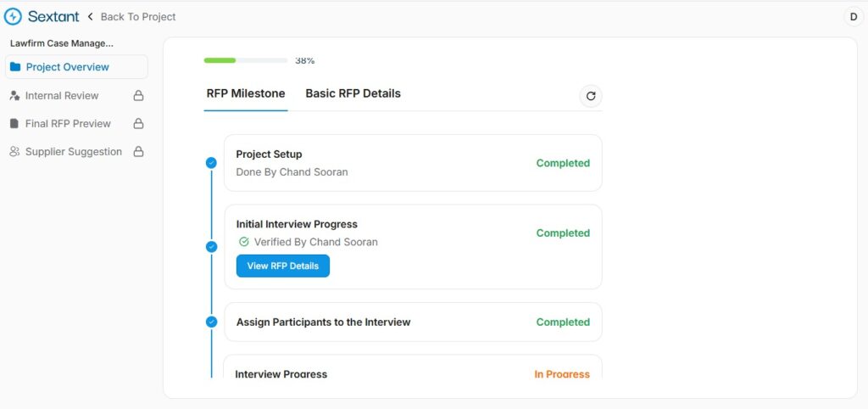This screenshot has height=409, width=868.
Task: Click the Assign Participants milestone checkmark
Action: (211, 322)
